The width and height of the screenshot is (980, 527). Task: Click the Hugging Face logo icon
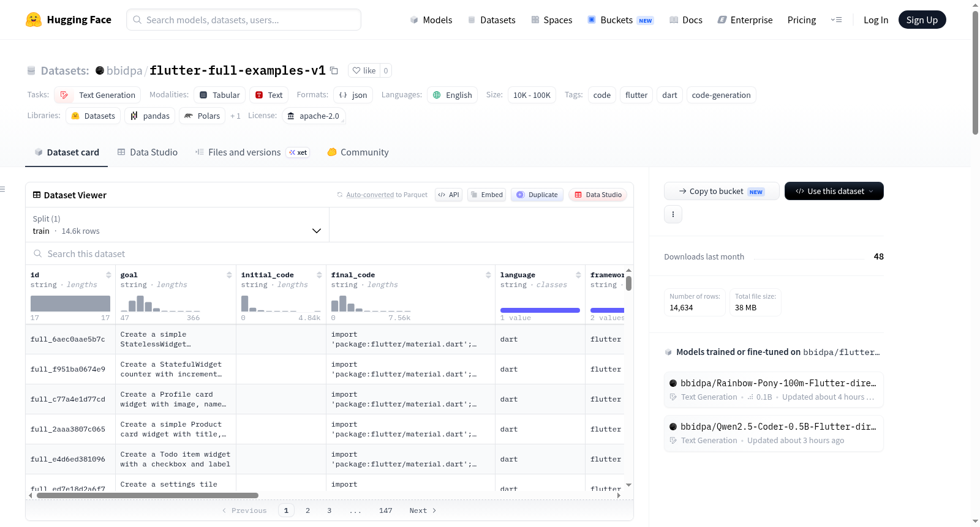click(34, 20)
